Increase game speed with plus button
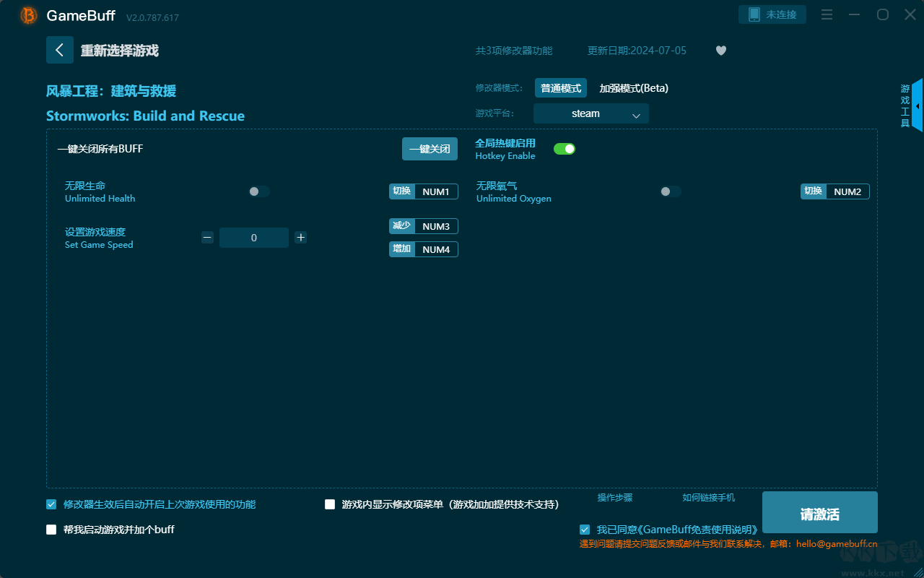924x578 pixels. coord(301,238)
